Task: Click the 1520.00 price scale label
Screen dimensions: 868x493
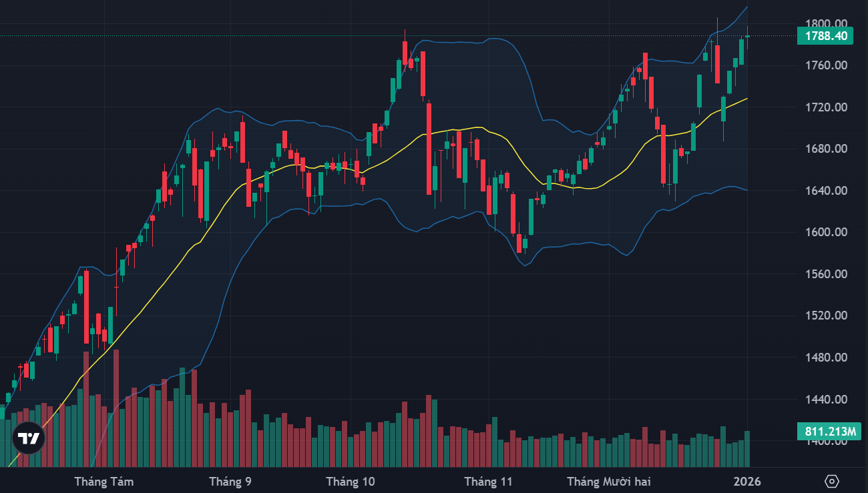Action: pos(826,316)
